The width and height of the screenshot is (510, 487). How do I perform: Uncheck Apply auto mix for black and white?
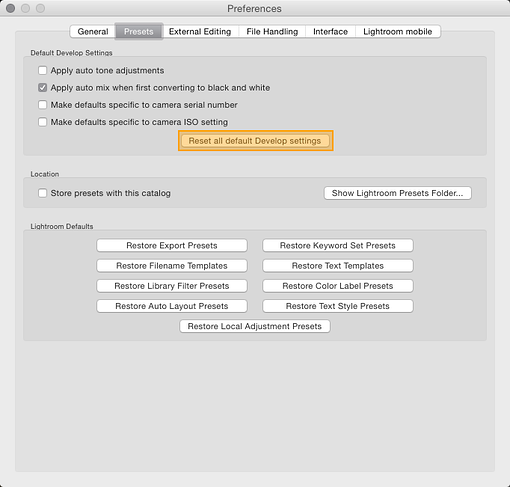pos(42,88)
